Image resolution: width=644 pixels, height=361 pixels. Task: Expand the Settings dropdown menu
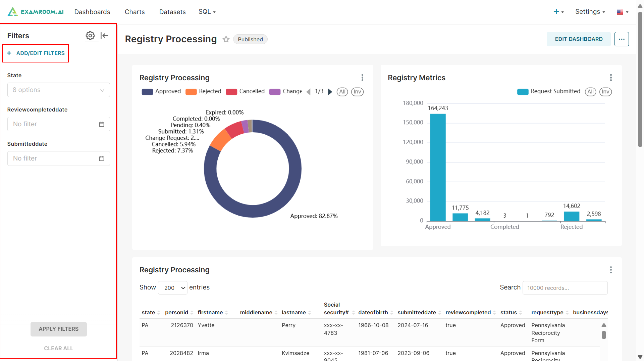590,12
